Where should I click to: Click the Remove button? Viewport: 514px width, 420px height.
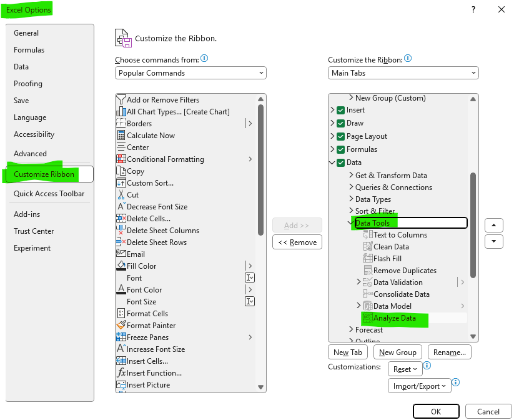point(297,242)
